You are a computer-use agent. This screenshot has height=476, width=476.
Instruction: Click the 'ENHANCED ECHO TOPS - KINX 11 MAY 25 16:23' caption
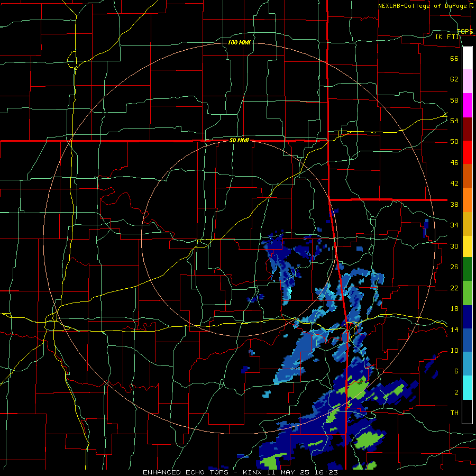(x=240, y=472)
